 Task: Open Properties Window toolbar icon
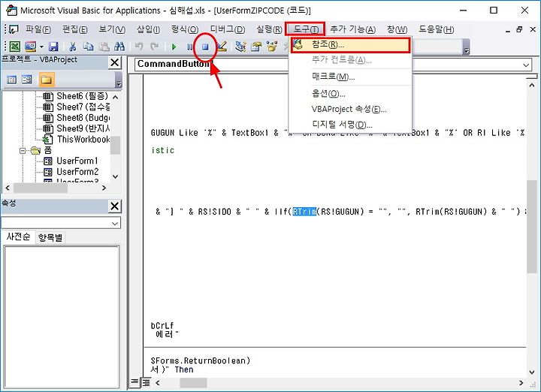coord(256,47)
